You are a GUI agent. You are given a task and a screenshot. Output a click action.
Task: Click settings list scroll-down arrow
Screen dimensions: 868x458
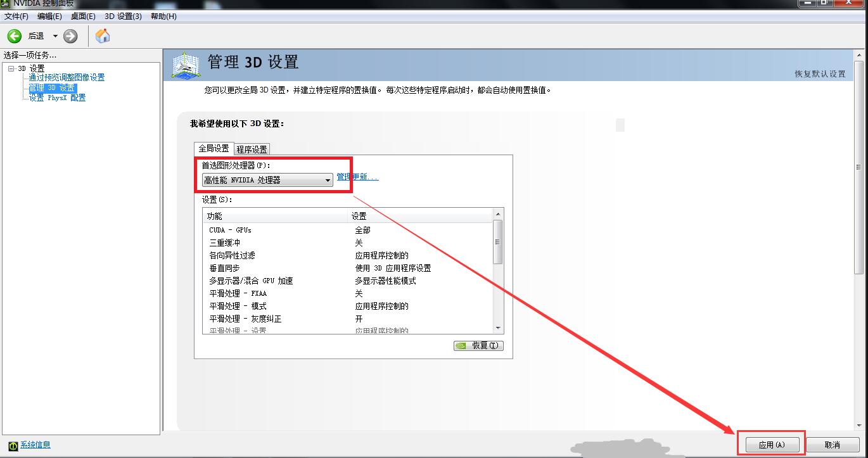(x=498, y=328)
